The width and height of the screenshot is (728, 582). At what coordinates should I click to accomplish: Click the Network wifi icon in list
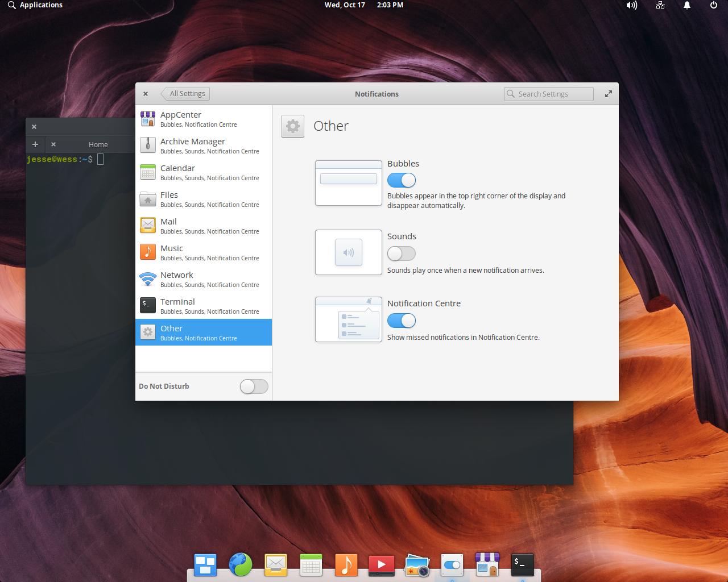point(148,279)
